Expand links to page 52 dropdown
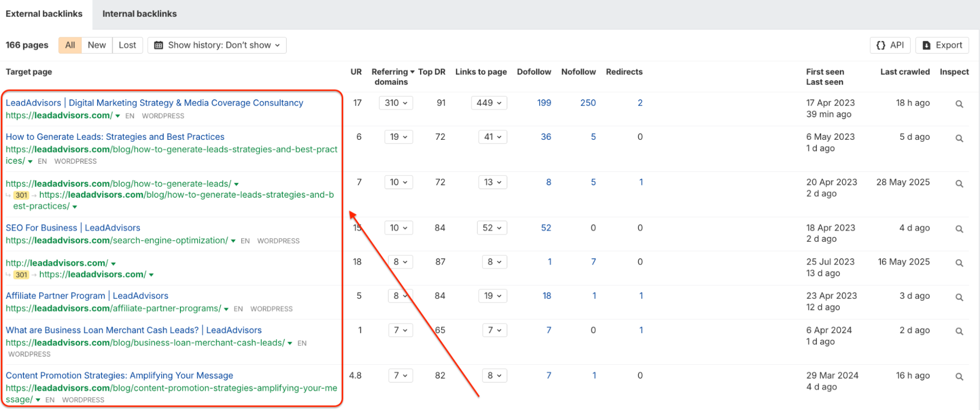This screenshot has height=410, width=980. point(492,228)
